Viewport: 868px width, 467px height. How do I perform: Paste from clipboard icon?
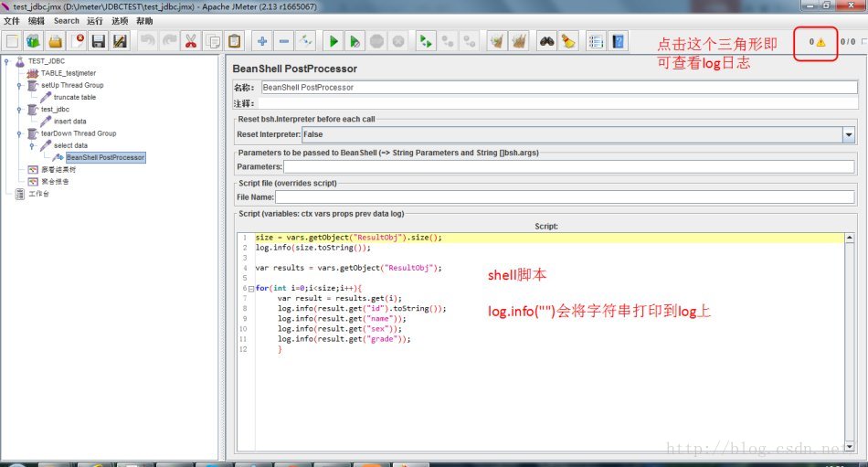[235, 41]
